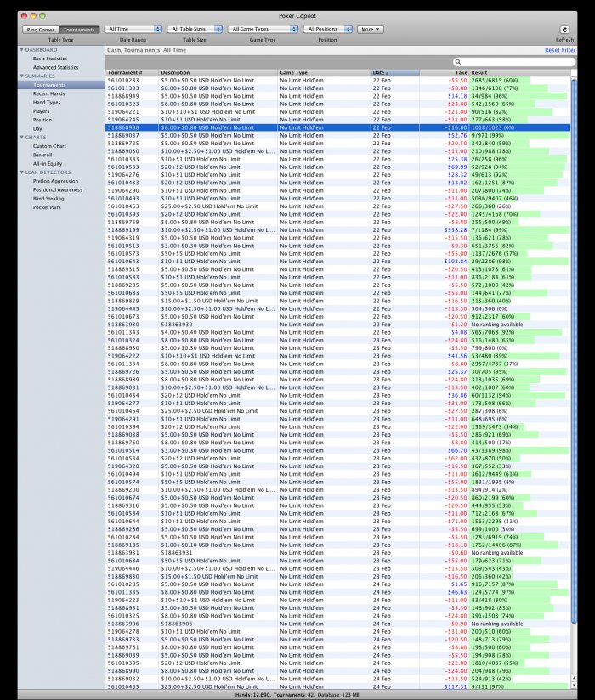The width and height of the screenshot is (595, 700).
Task: Collapse the LEAK DETECTORS sidebar section
Action: click(x=21, y=172)
